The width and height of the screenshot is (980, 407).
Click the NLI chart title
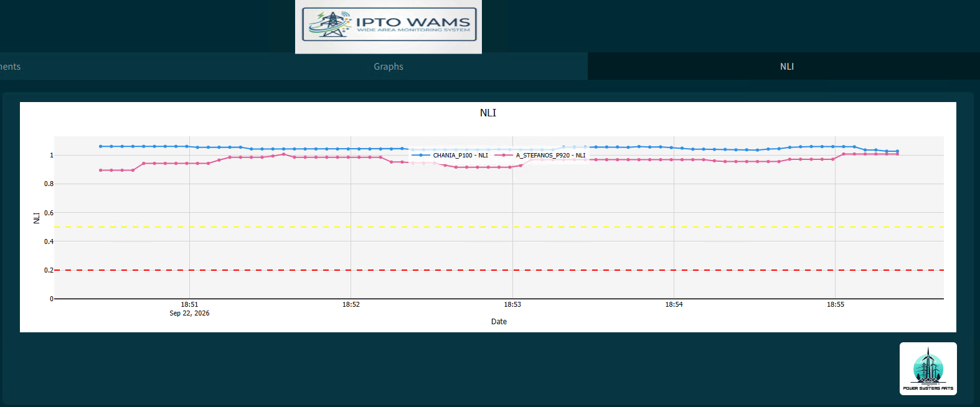point(488,113)
